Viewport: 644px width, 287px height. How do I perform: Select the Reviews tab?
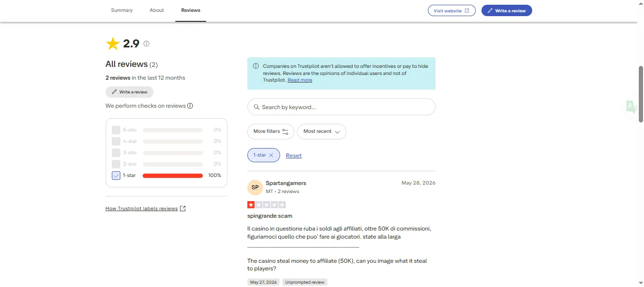click(x=190, y=10)
